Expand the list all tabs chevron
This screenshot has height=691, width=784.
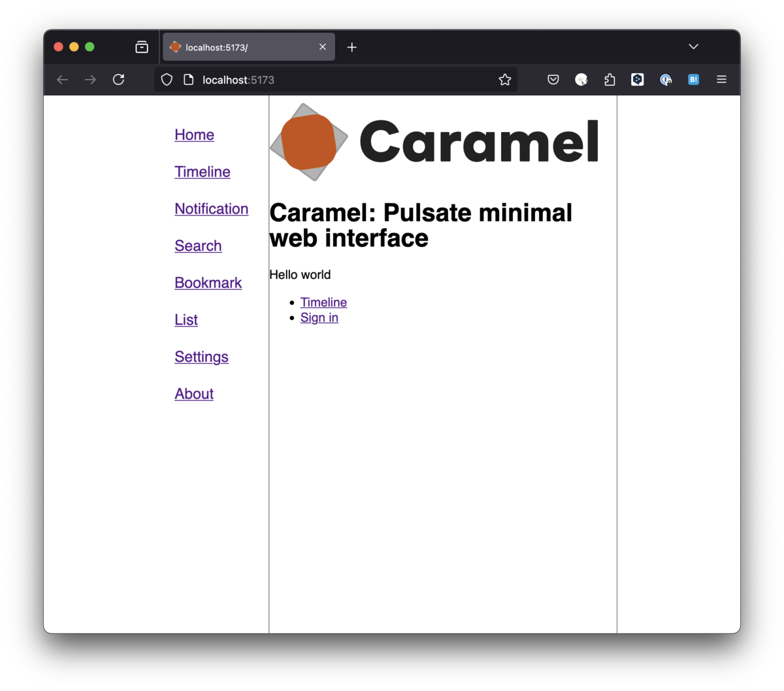[694, 46]
